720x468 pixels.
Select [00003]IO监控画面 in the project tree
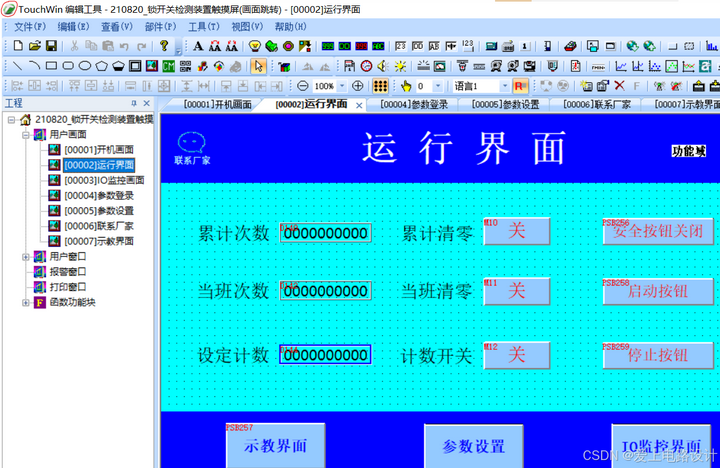click(104, 180)
